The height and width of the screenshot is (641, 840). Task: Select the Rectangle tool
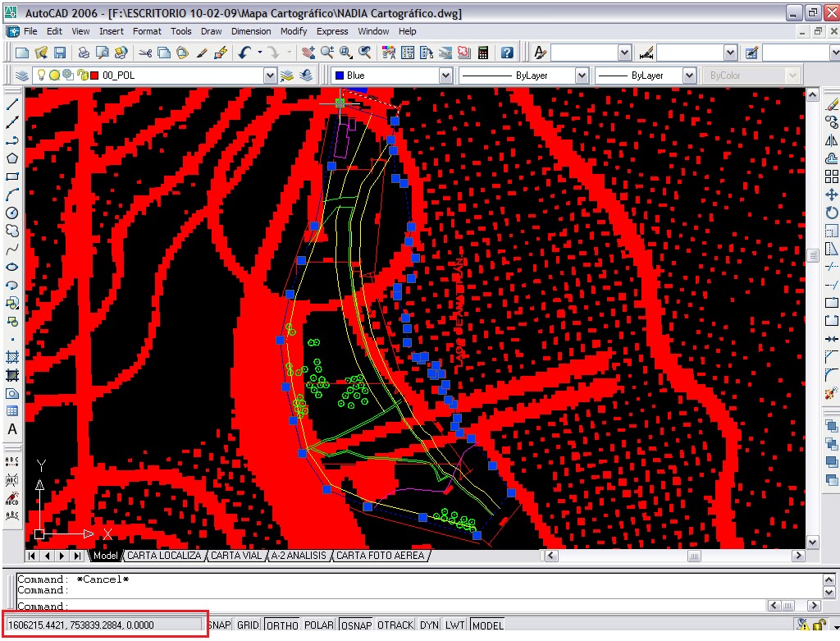tap(12, 176)
